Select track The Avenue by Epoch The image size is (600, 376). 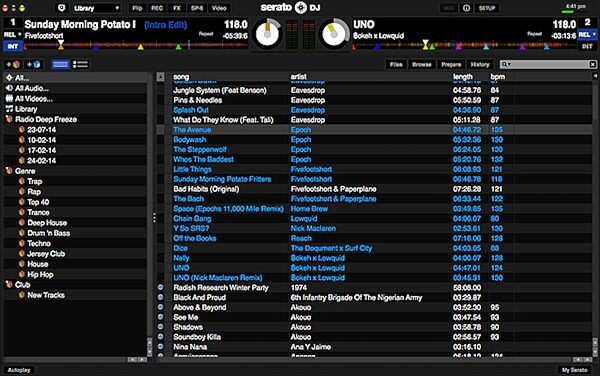click(374, 129)
